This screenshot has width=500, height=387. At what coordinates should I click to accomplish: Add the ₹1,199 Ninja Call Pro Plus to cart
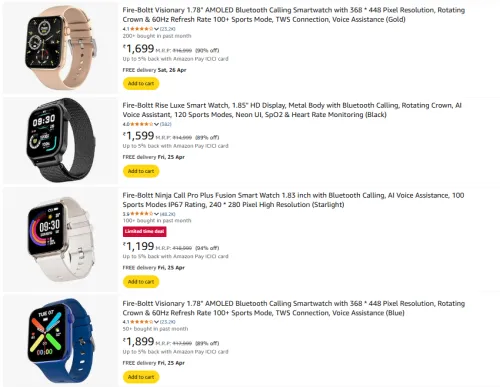tap(141, 282)
